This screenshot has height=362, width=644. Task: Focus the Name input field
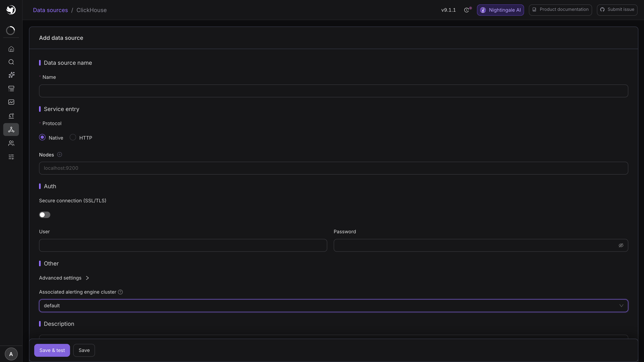[x=333, y=91]
